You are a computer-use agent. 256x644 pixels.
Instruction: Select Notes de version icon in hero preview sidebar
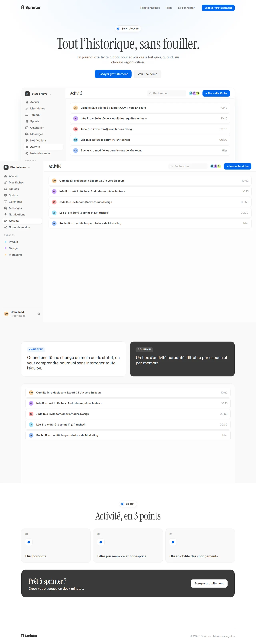pos(27,153)
